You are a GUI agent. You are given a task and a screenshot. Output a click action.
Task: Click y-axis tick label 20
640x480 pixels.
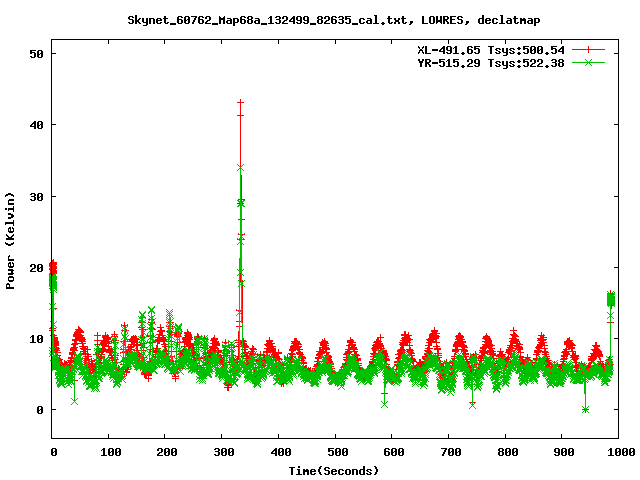pyautogui.click(x=36, y=268)
